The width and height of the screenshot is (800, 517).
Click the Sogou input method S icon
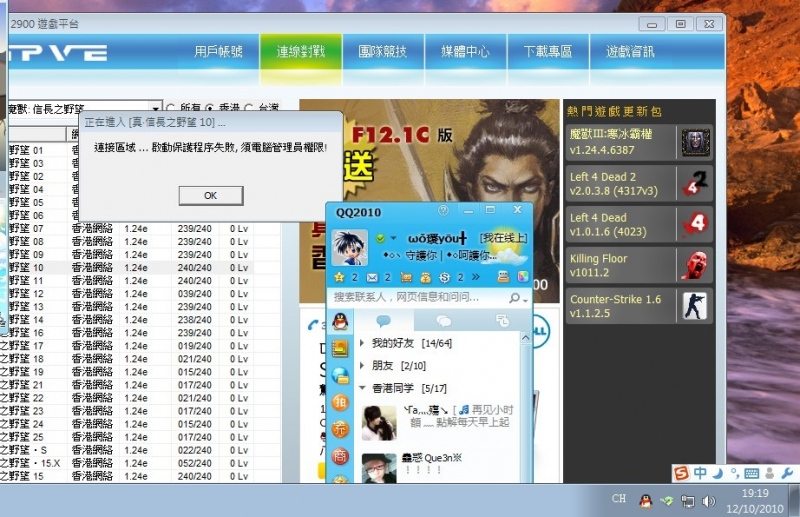pos(682,473)
